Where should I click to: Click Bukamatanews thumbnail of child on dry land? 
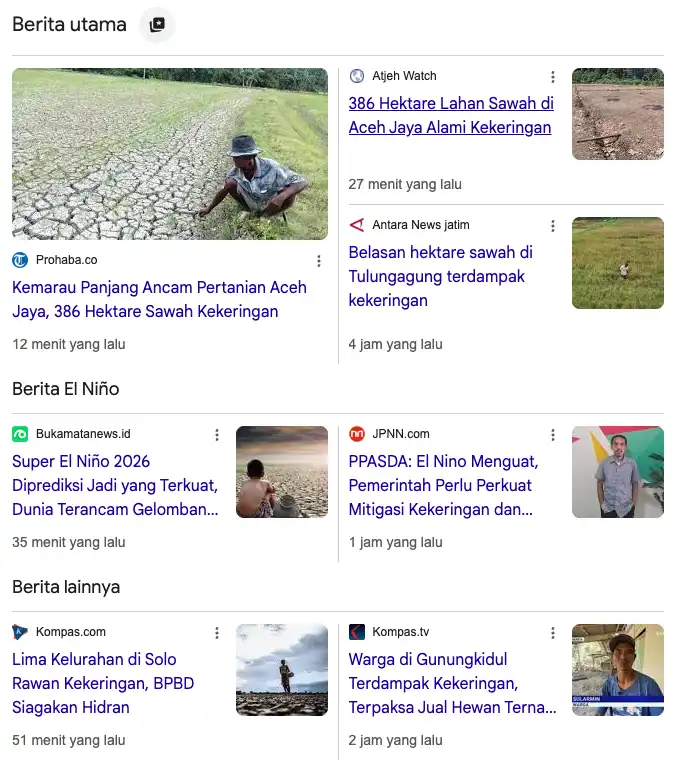point(282,472)
